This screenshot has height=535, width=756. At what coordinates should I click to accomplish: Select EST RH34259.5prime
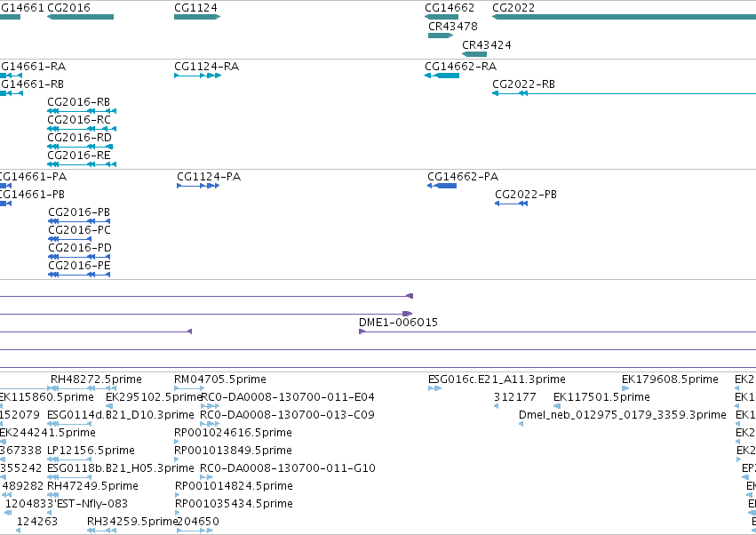pyautogui.click(x=132, y=522)
